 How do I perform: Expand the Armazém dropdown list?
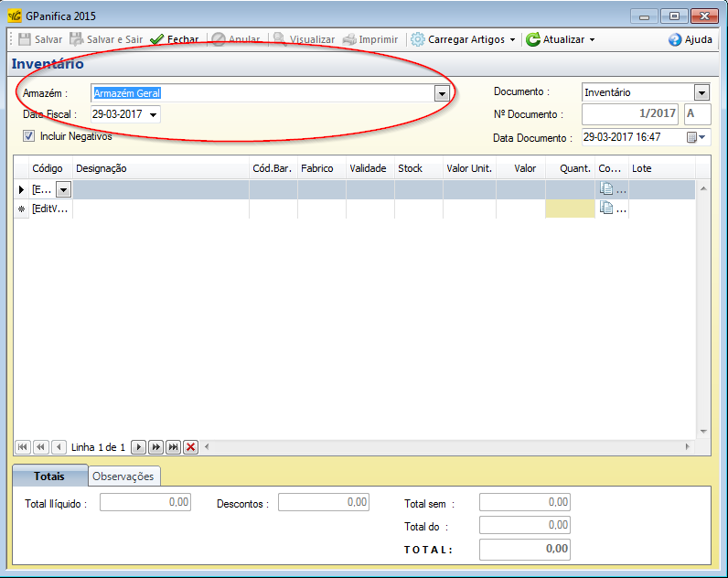pos(442,93)
